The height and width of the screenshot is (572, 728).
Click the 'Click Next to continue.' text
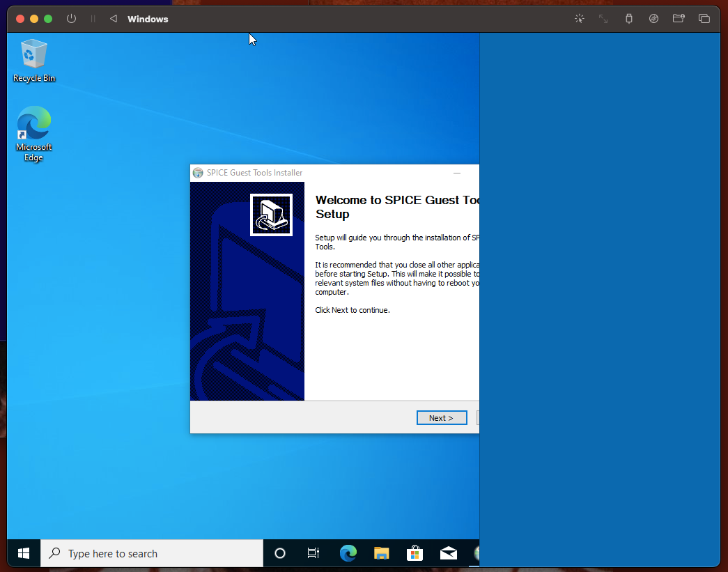353,310
